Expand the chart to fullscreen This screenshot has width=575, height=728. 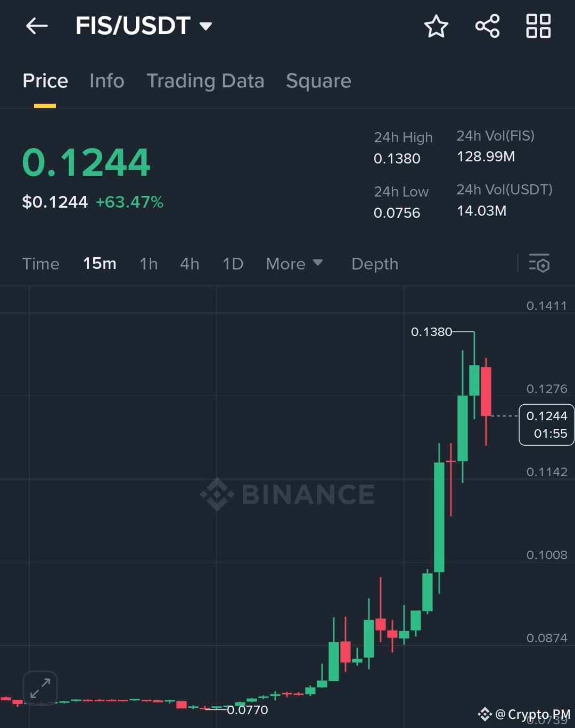click(x=40, y=688)
